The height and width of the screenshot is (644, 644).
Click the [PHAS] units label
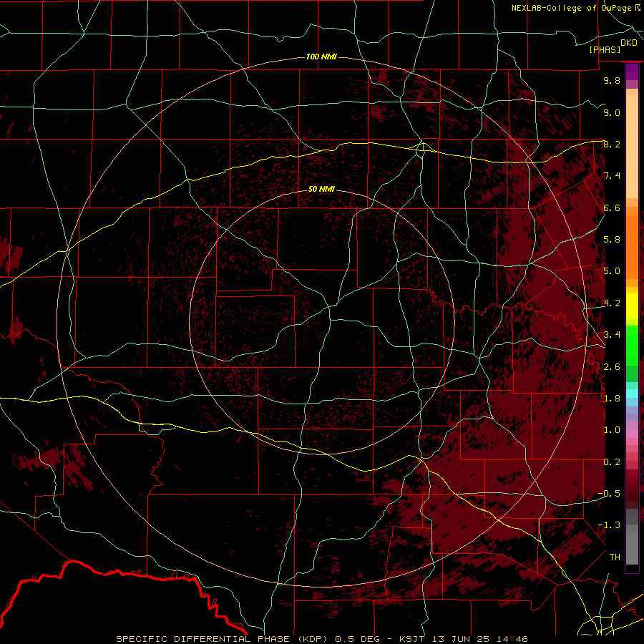[x=605, y=50]
